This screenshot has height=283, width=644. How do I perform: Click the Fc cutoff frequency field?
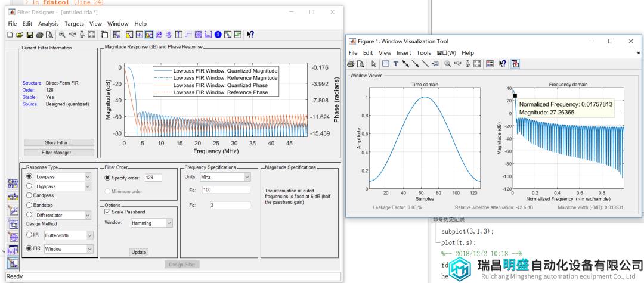pyautogui.click(x=230, y=205)
